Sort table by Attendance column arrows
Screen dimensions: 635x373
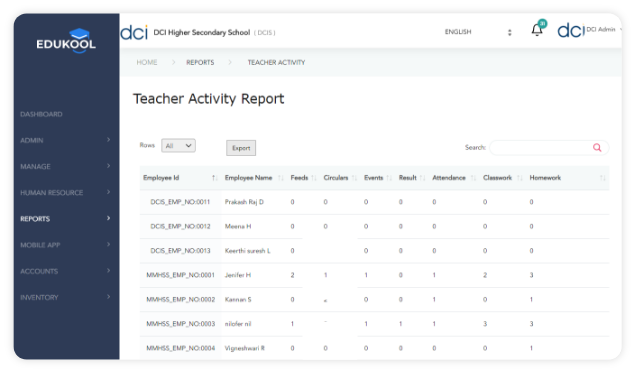coord(473,178)
